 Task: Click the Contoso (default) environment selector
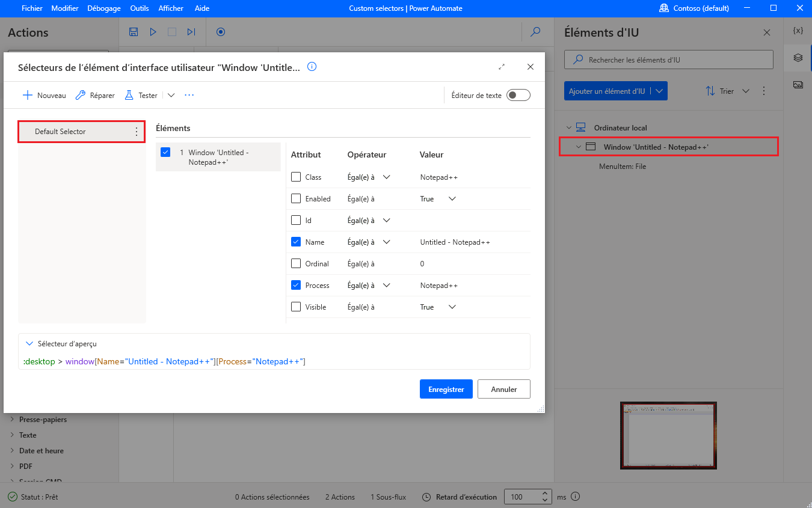point(694,8)
